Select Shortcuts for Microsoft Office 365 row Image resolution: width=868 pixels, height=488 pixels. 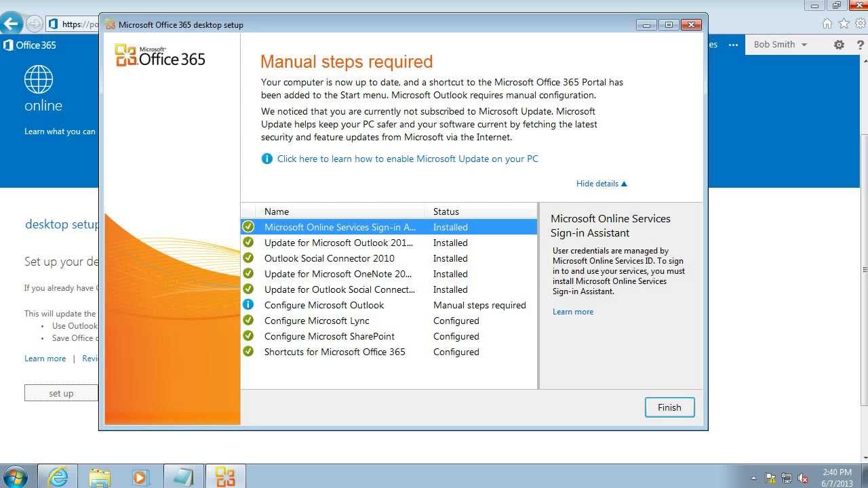(389, 352)
